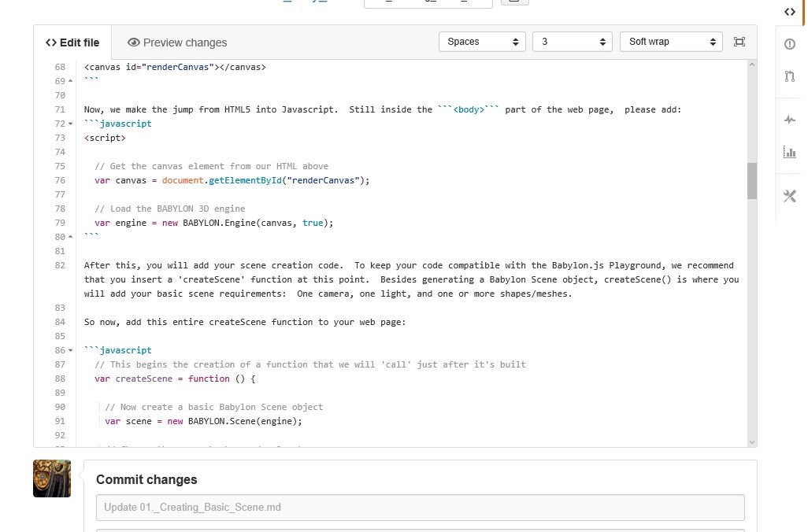Open the Issues sidebar icon
This screenshot has height=532, width=808.
point(789,44)
